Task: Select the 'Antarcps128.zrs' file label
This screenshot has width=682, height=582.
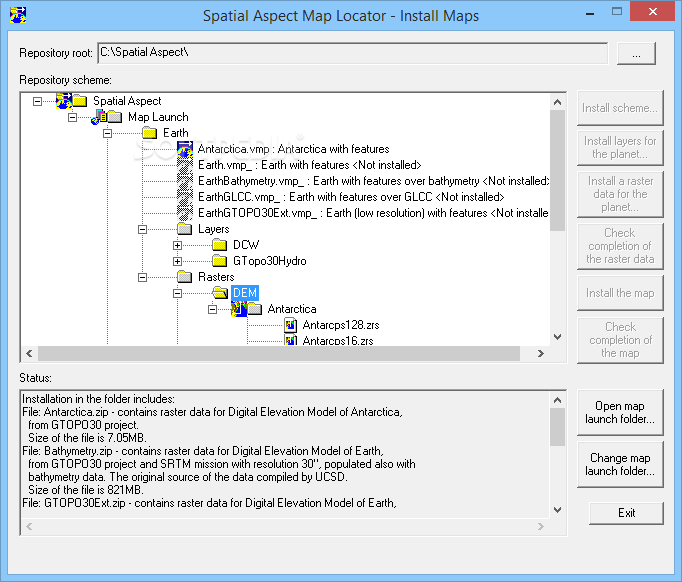Action: point(341,325)
